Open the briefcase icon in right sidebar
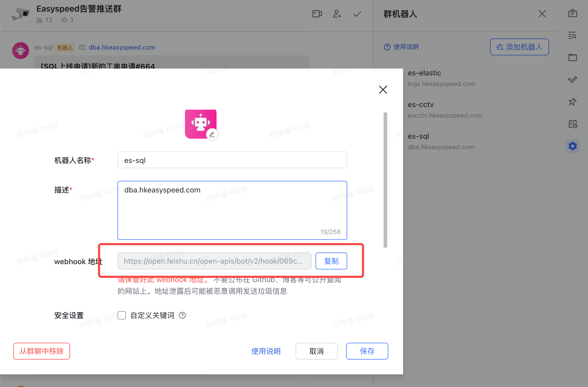Image resolution: width=588 pixels, height=387 pixels. (572, 13)
